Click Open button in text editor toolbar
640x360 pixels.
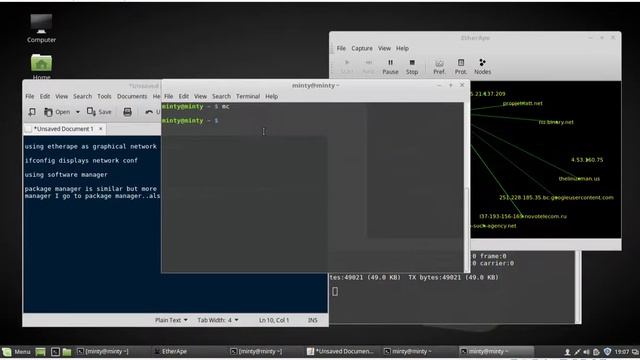[x=58, y=112]
